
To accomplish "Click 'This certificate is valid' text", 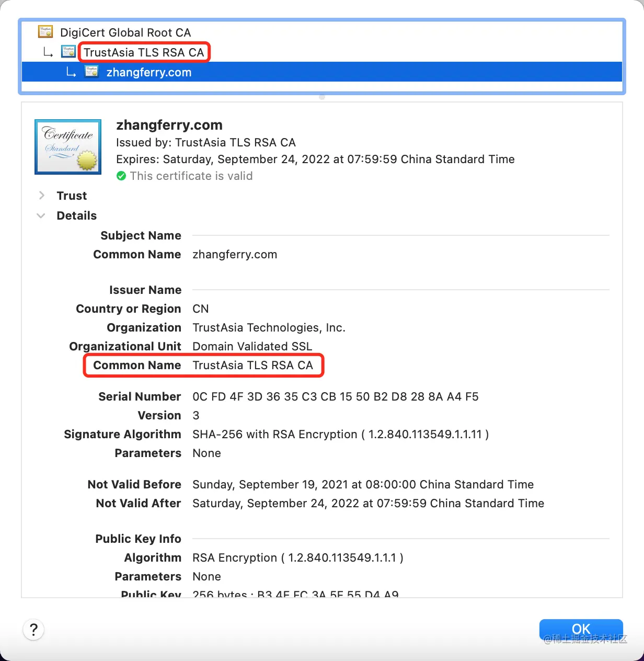I will click(191, 176).
